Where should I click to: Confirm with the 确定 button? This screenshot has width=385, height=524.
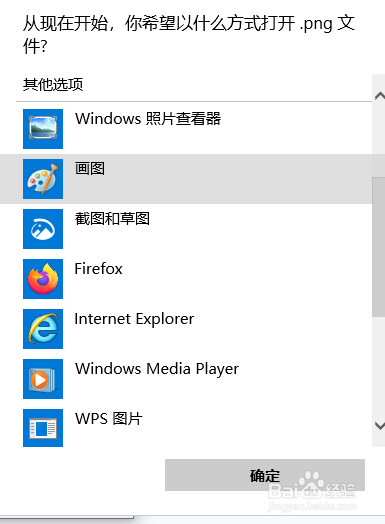point(265,475)
